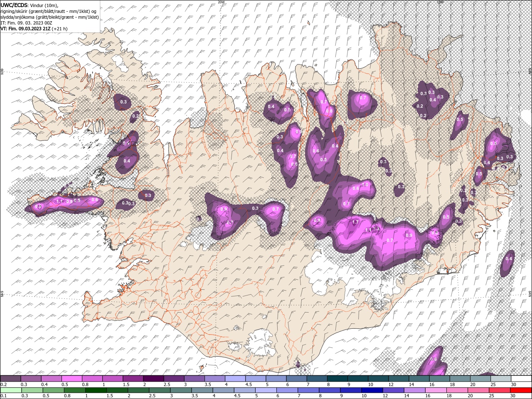
Task: Click the '0.2' label under the top legend row
Action: (3, 384)
